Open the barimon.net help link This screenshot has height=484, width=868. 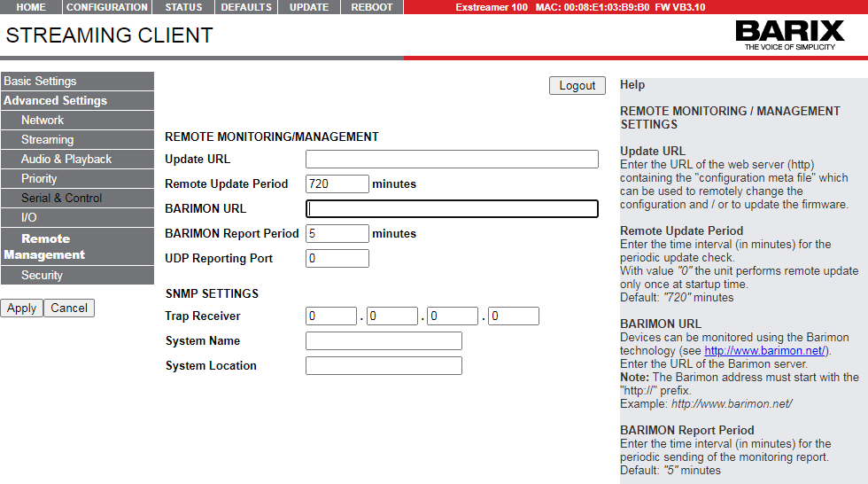pyautogui.click(x=765, y=351)
